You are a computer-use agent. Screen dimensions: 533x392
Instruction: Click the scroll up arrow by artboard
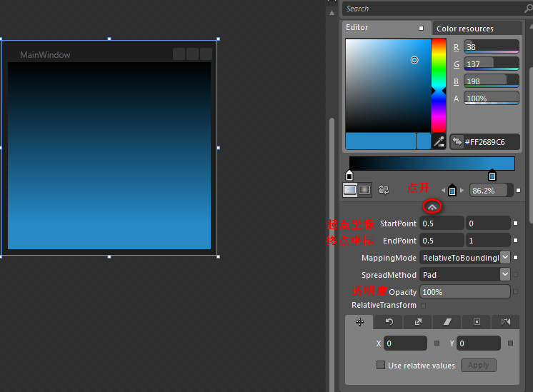332,13
